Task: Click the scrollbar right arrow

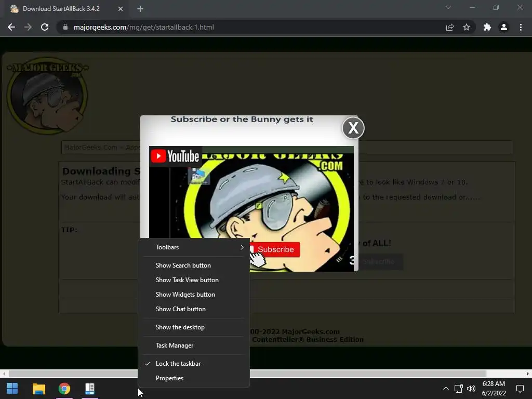Action: tap(528, 374)
